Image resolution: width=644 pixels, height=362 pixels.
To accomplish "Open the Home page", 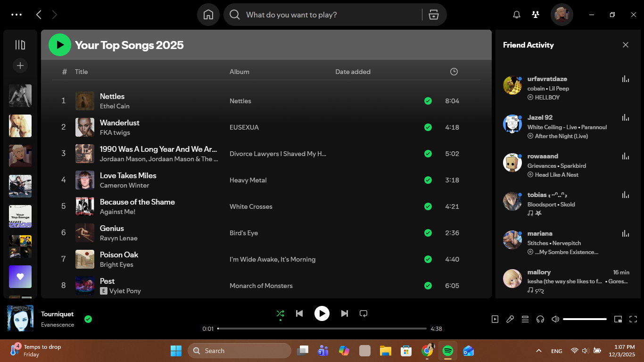I will point(208,15).
